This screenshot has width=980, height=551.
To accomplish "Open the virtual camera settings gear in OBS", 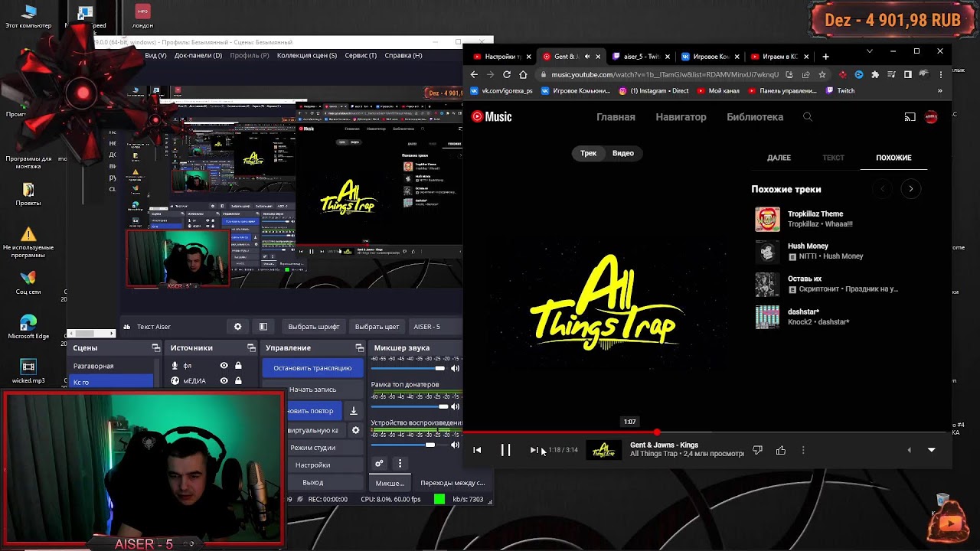I will [355, 430].
